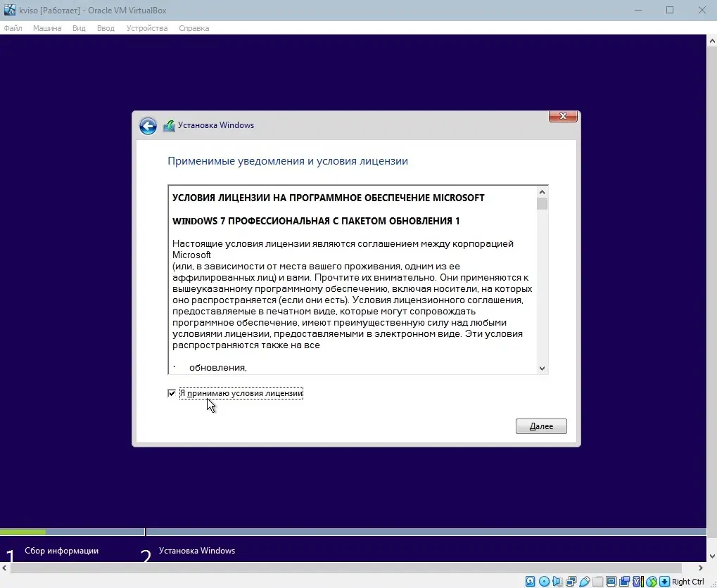
Task: Open the optical drives status icon
Action: pyautogui.click(x=542, y=581)
